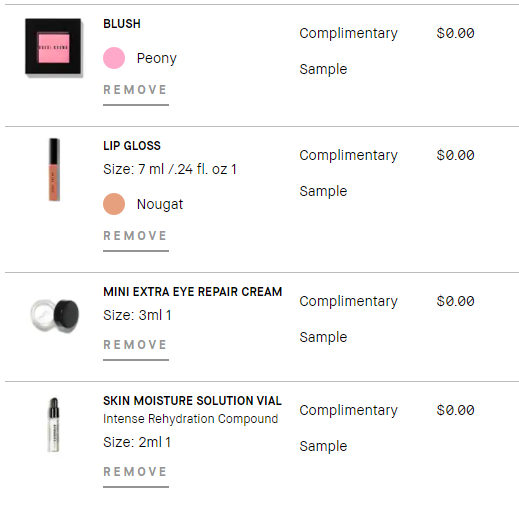The height and width of the screenshot is (505, 519).
Task: Click the Peony shade name label
Action: click(157, 58)
